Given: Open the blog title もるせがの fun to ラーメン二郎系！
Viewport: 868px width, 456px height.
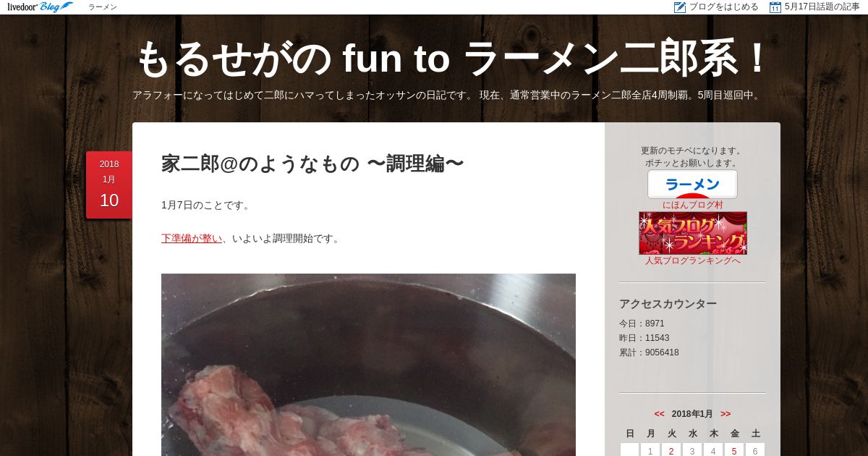Looking at the screenshot, I should 452,58.
